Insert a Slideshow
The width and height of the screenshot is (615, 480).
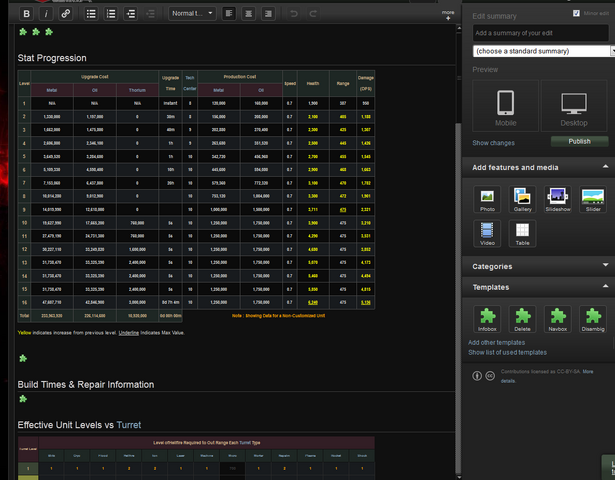coord(558,199)
